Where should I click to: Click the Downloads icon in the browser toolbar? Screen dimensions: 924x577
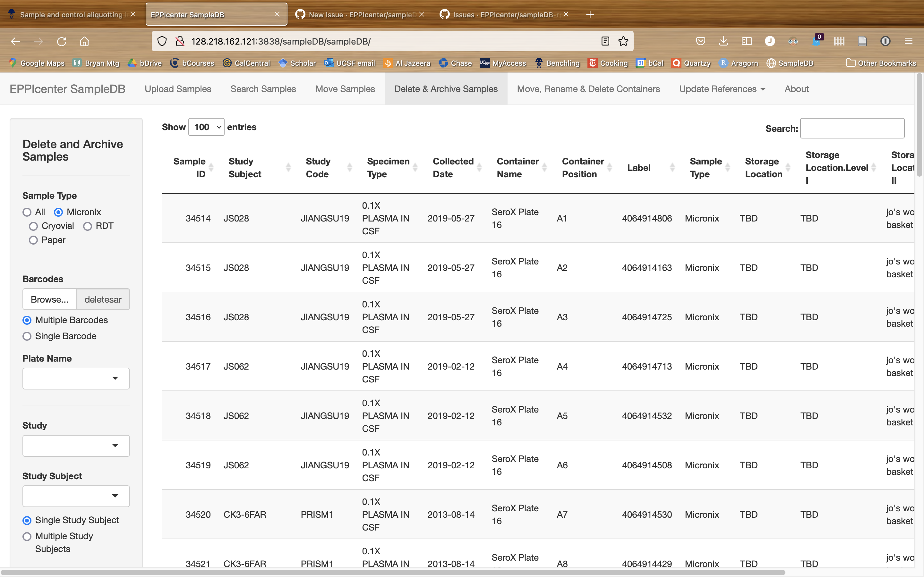(723, 41)
